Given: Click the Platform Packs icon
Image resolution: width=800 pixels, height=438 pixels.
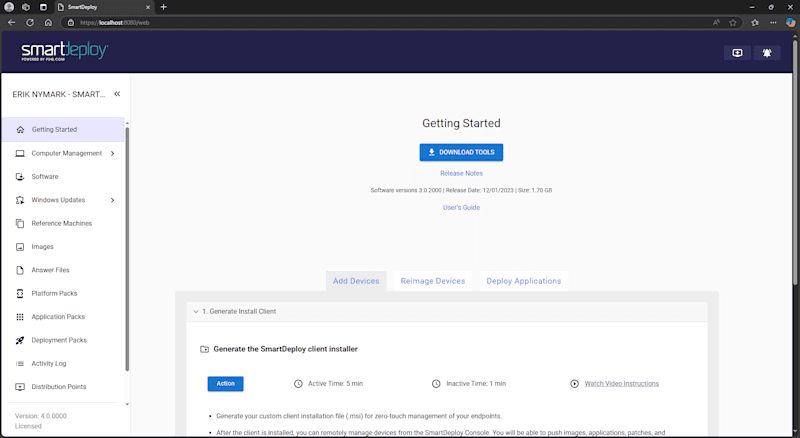Looking at the screenshot, I should [x=20, y=294].
